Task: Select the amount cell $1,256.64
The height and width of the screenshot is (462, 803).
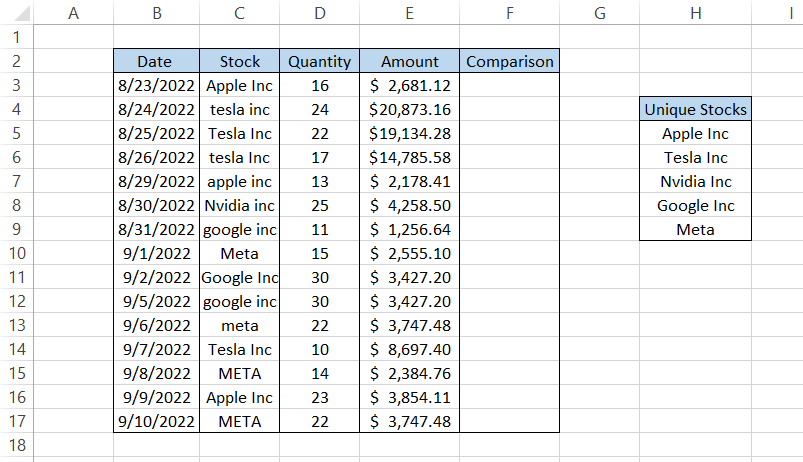Action: [409, 229]
